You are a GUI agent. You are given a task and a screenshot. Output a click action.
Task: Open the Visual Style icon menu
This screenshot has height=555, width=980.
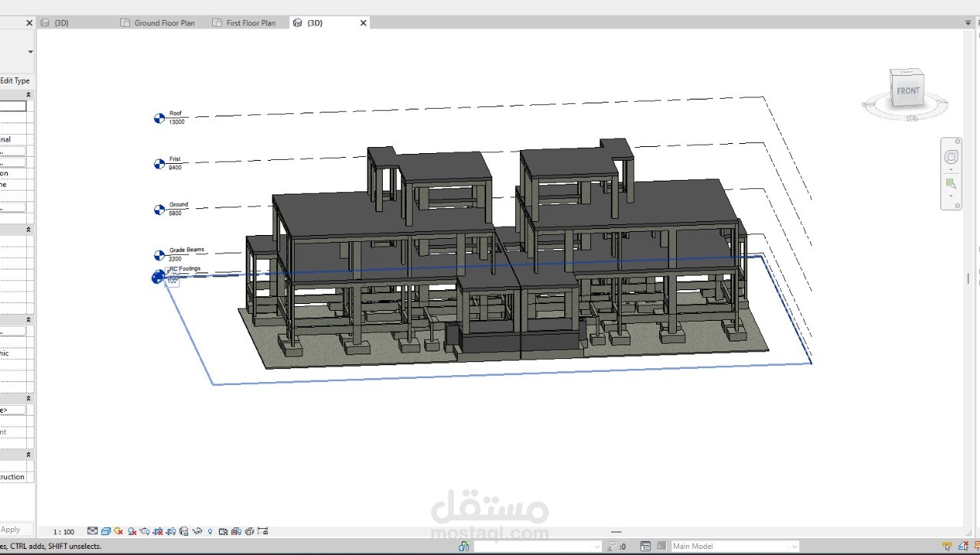106,531
